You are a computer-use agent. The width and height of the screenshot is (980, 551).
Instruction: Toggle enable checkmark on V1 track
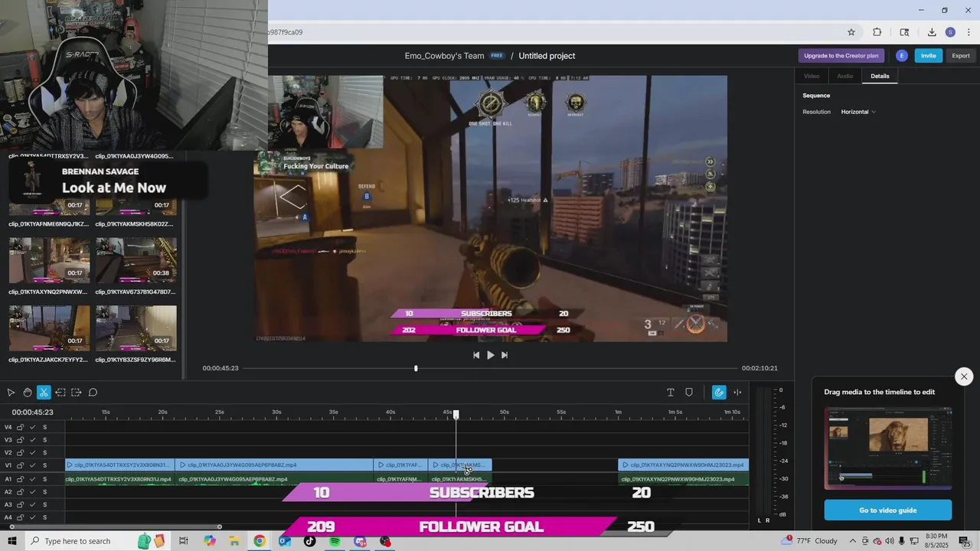click(x=33, y=465)
